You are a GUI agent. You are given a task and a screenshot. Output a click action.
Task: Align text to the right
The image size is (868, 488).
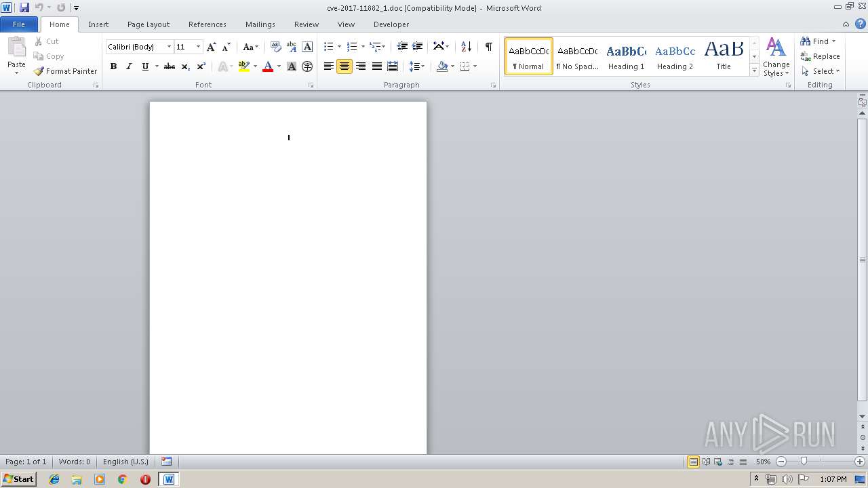tap(361, 66)
